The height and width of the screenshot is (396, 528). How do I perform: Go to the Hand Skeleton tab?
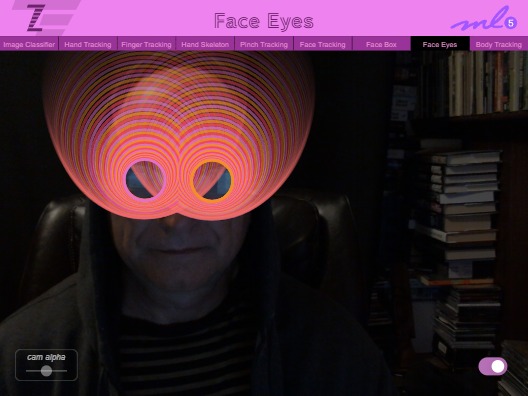(205, 44)
